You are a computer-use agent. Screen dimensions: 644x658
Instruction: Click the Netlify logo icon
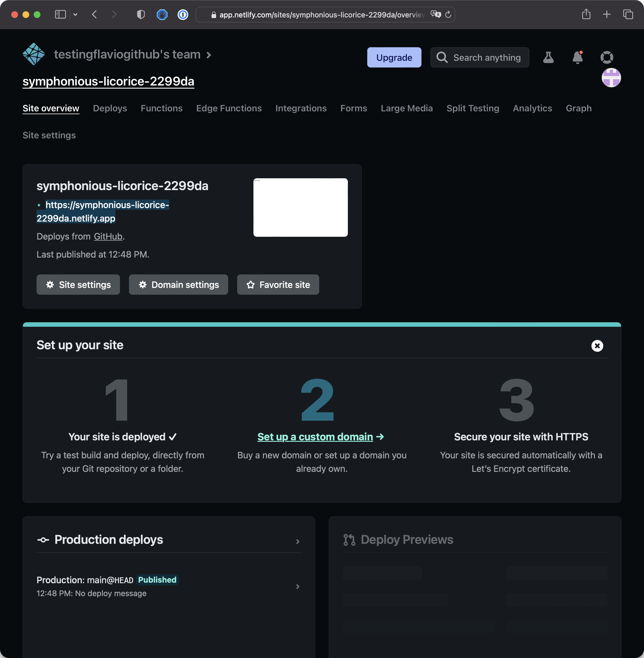pos(33,54)
